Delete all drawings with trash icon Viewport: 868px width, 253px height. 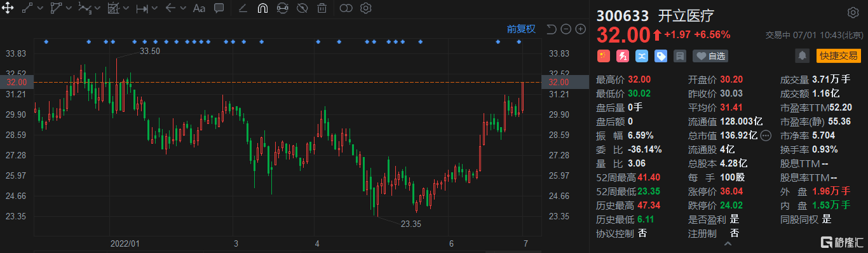[322, 8]
